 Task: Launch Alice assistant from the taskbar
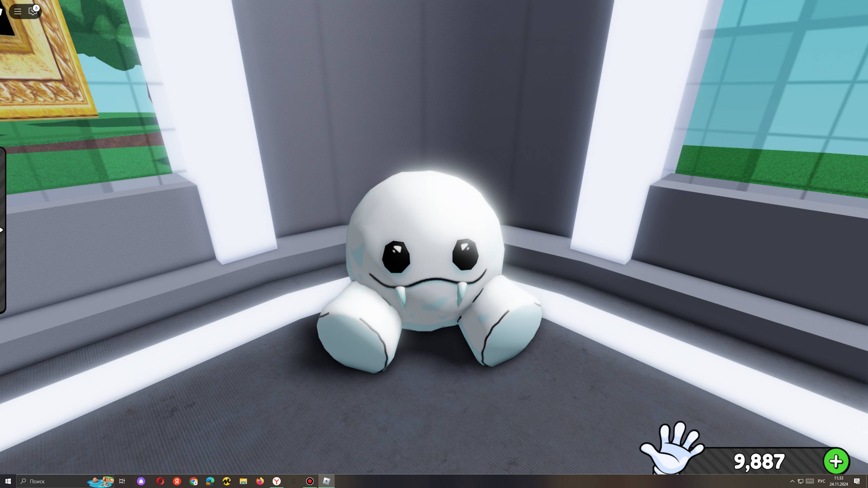(141, 481)
